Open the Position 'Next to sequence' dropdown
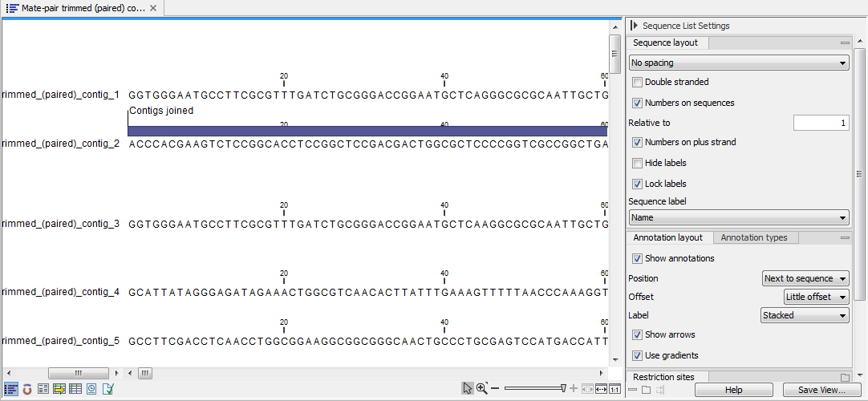The width and height of the screenshot is (868, 401). point(805,278)
